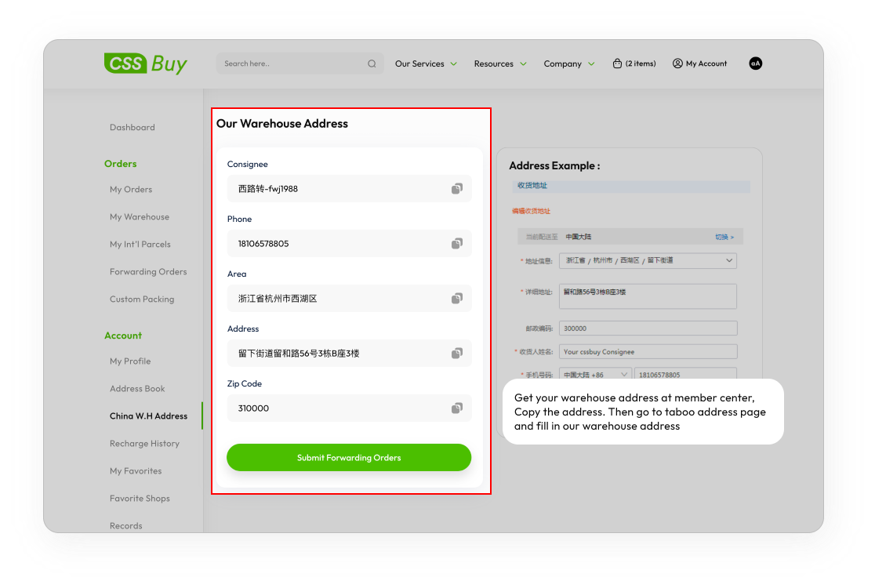This screenshot has height=588, width=875.
Task: Open the shopping cart (2 items)
Action: coord(634,64)
